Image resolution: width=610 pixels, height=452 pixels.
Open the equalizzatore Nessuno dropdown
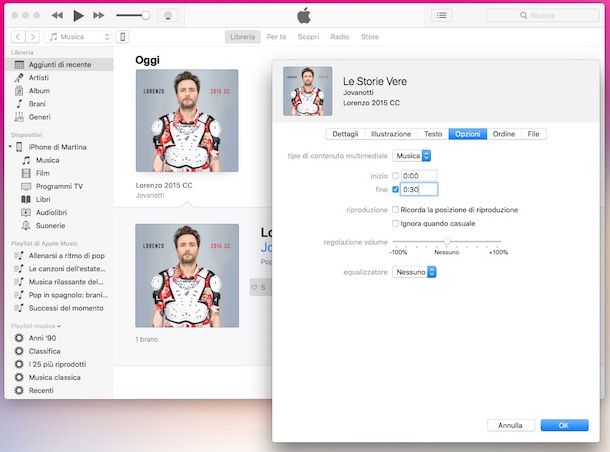(414, 272)
